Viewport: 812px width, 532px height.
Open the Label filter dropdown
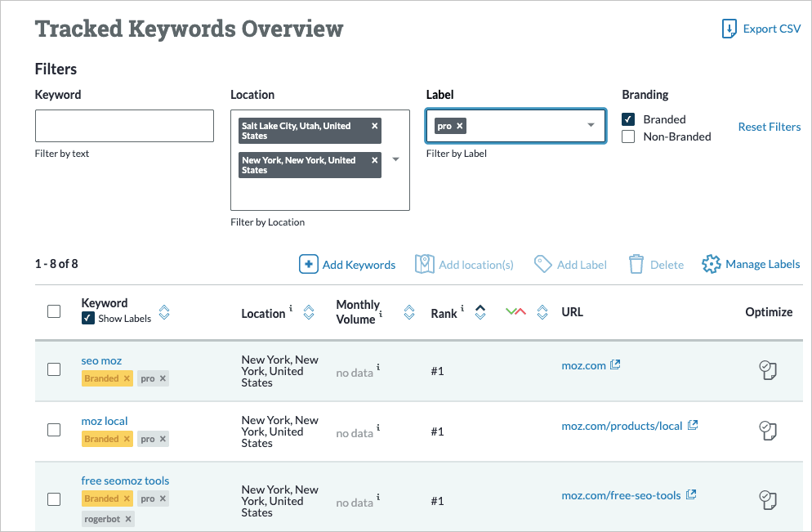[590, 126]
